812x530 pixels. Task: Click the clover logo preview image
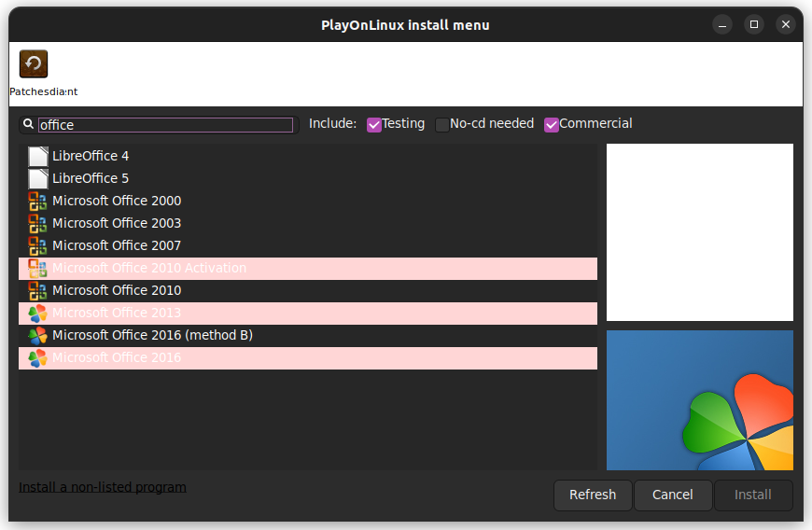700,400
